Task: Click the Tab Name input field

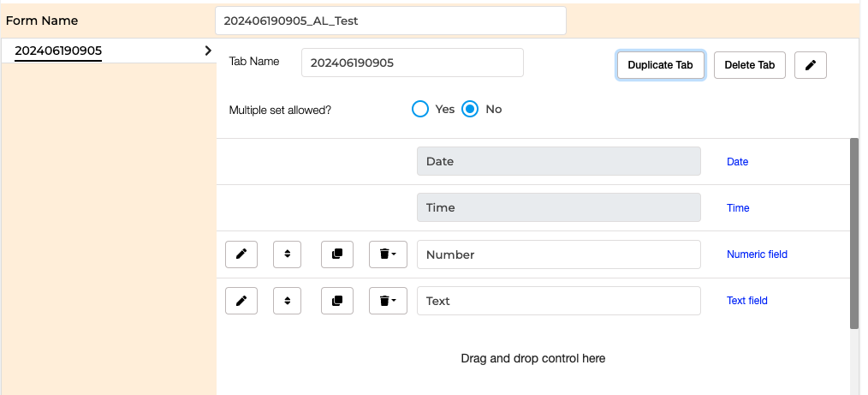Action: (413, 63)
